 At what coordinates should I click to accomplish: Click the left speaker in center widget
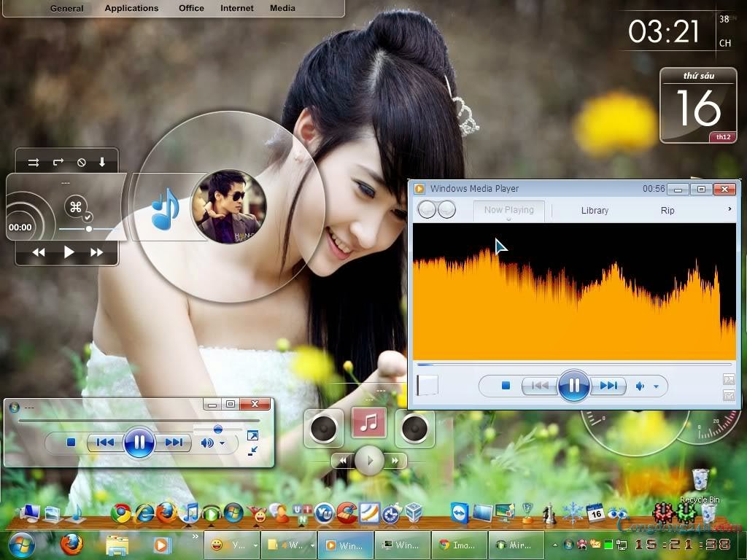coord(323,427)
